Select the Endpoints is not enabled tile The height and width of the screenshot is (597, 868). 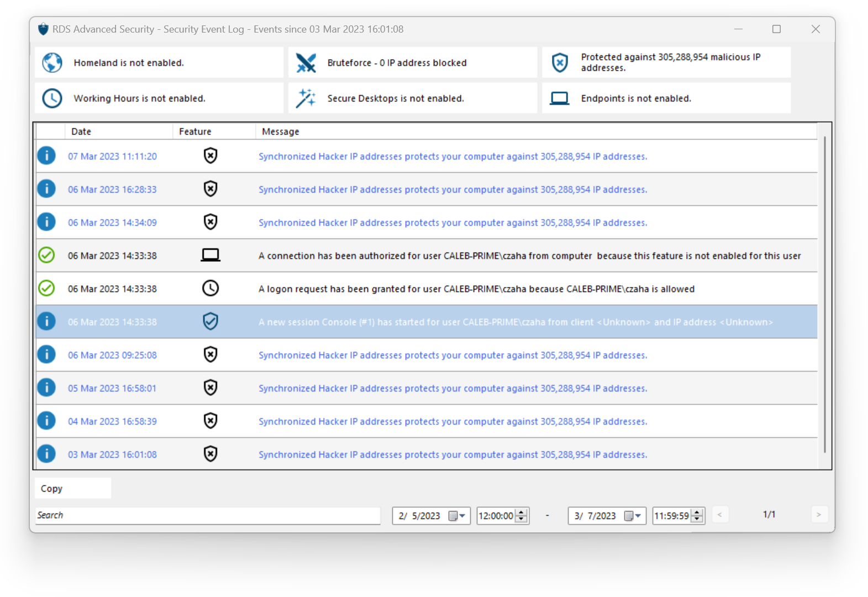[666, 98]
